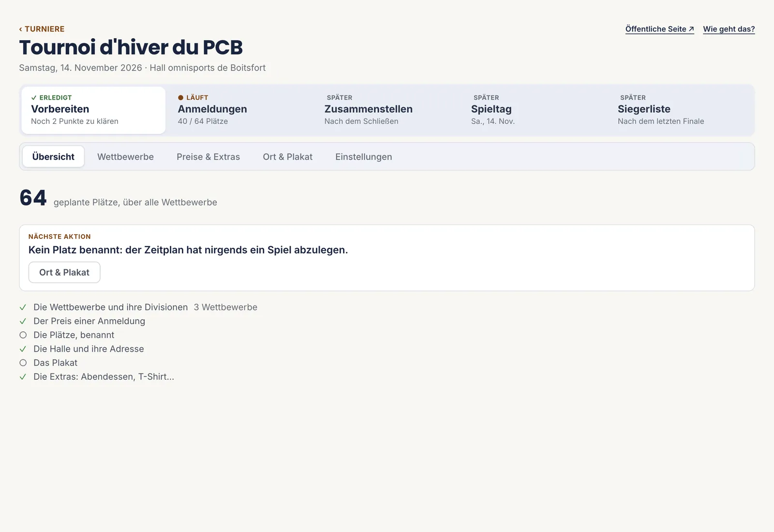The width and height of the screenshot is (774, 532).
Task: Open the Anmeldungen step
Action: pyautogui.click(x=240, y=110)
